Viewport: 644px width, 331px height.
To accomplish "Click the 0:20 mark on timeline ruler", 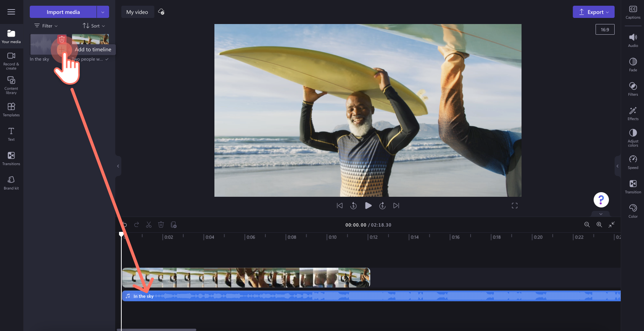I will 538,237.
